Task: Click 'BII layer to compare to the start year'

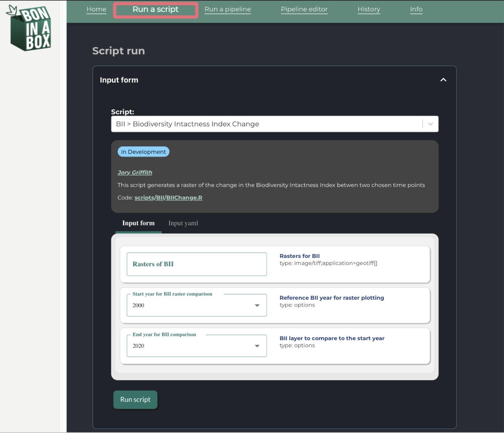Action: 332,338
